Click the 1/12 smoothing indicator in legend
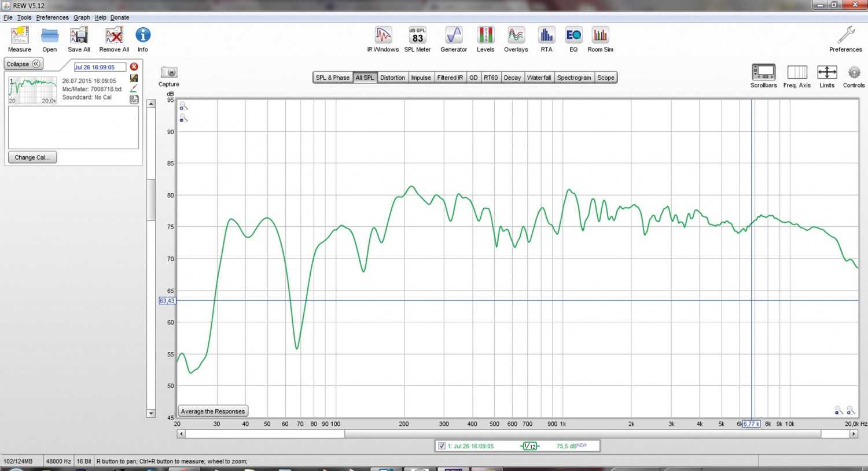The image size is (868, 471). [530, 446]
